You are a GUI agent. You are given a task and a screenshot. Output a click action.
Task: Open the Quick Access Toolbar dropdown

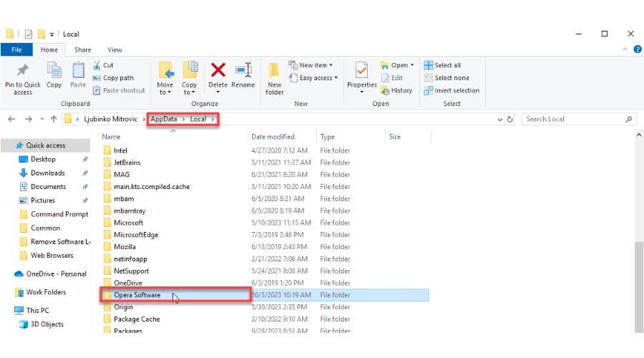click(x=52, y=34)
